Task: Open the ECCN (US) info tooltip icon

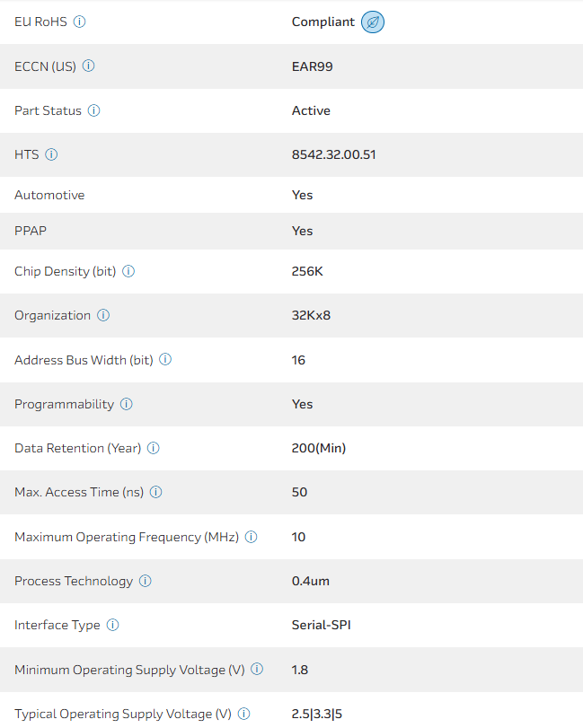Action: tap(89, 66)
